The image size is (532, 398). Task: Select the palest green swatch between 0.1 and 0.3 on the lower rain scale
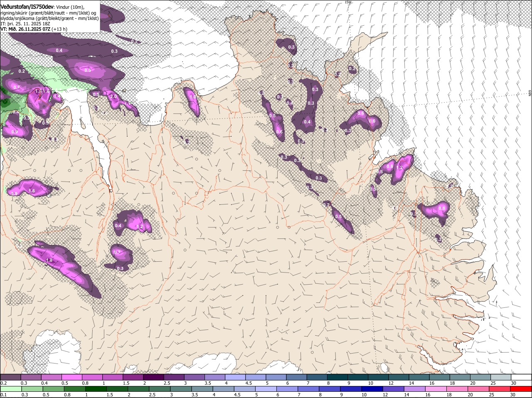[11, 389]
